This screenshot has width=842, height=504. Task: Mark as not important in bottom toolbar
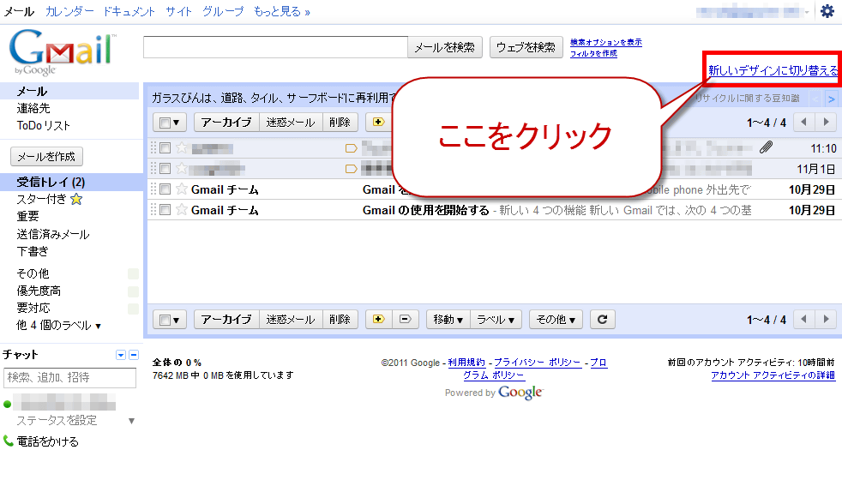tap(406, 320)
